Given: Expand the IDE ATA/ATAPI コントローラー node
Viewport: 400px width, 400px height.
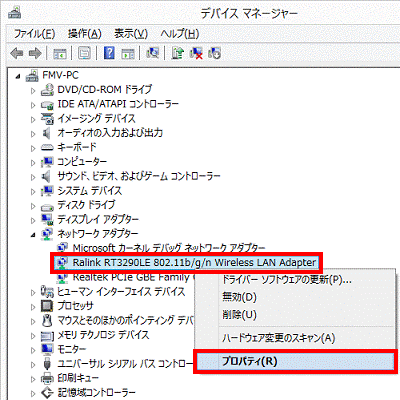Looking at the screenshot, I should click(33, 105).
